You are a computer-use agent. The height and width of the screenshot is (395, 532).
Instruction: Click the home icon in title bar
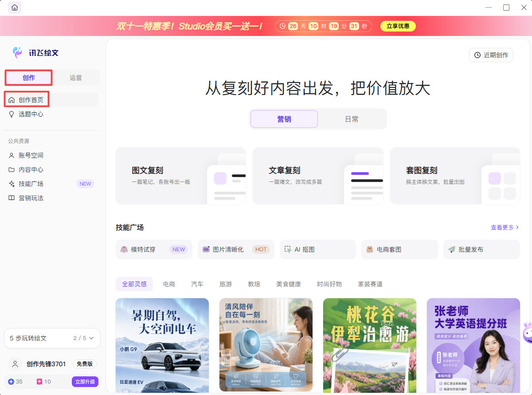click(15, 8)
